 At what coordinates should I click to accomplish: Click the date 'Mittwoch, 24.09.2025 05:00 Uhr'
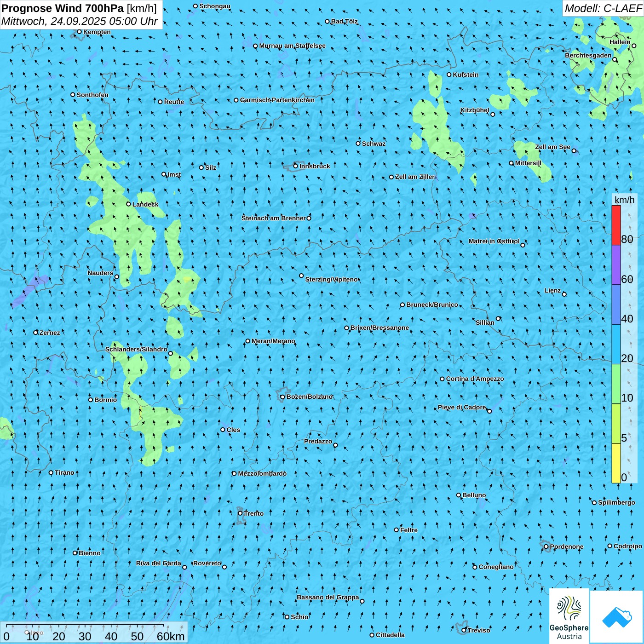(x=80, y=21)
